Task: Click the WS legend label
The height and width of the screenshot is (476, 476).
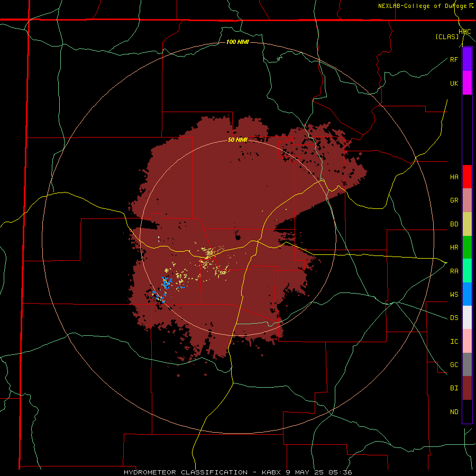Action: (454, 295)
